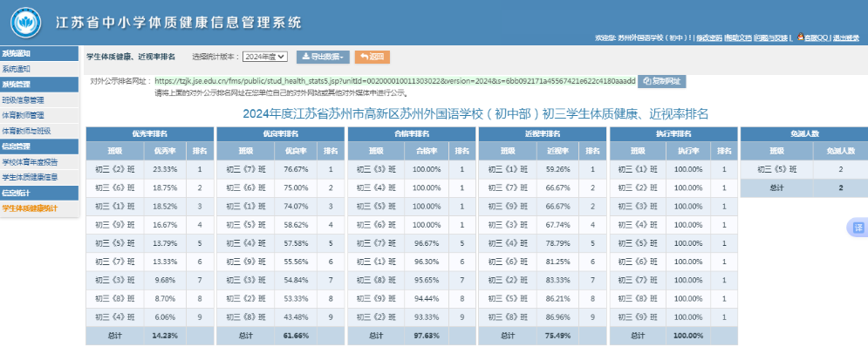Select 学生体质健康信息 menu item
The height and width of the screenshot is (354, 868).
click(30, 176)
